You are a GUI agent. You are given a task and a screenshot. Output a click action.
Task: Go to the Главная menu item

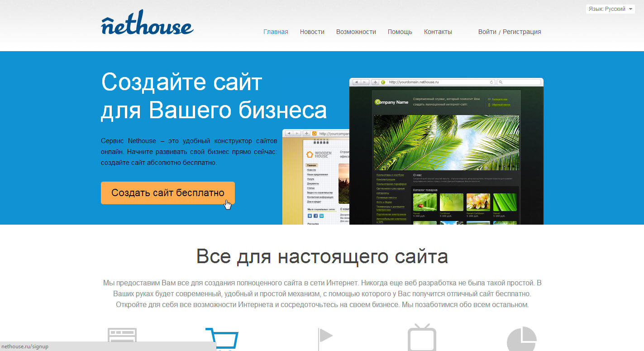(276, 32)
